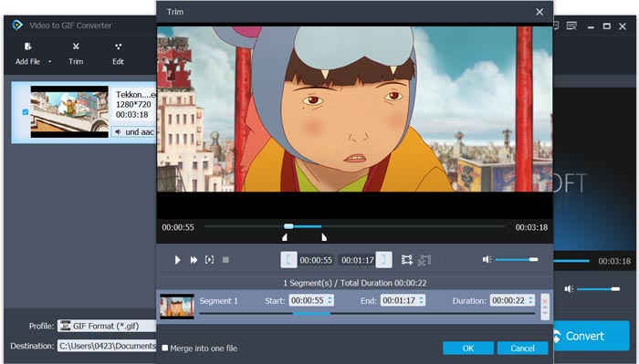Stop playback with the square stop icon
The image size is (639, 364).
(x=225, y=260)
